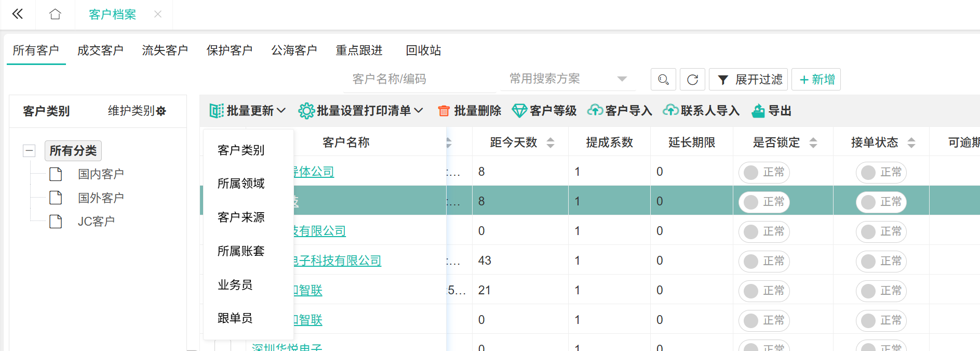Collapse 所有分类 tree node
This screenshot has height=351, width=980.
tap(29, 151)
